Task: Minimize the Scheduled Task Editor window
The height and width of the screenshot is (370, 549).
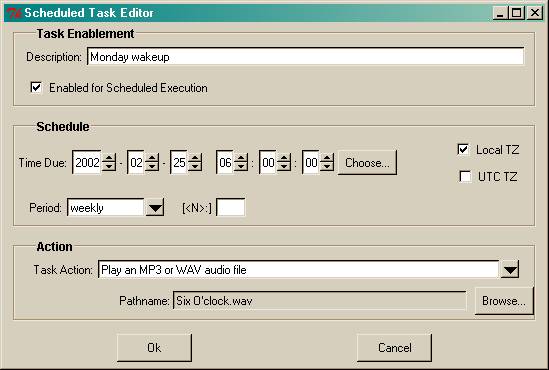Action: [x=500, y=13]
